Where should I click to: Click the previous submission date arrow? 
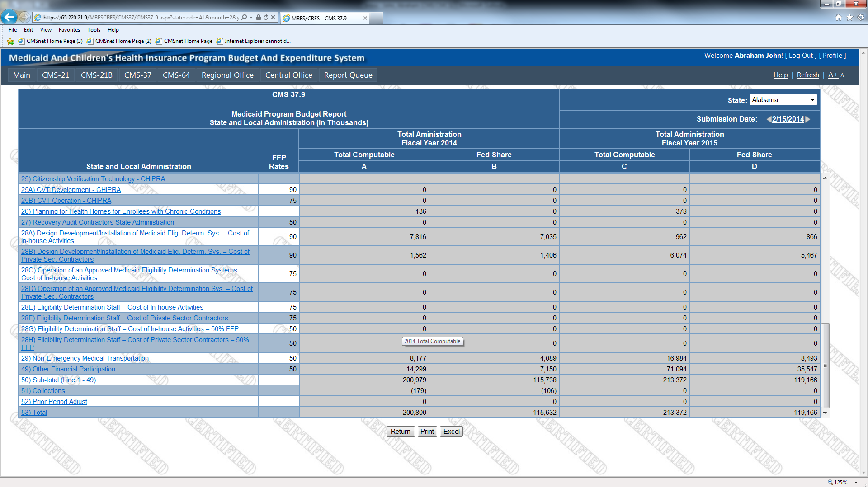pyautogui.click(x=769, y=119)
